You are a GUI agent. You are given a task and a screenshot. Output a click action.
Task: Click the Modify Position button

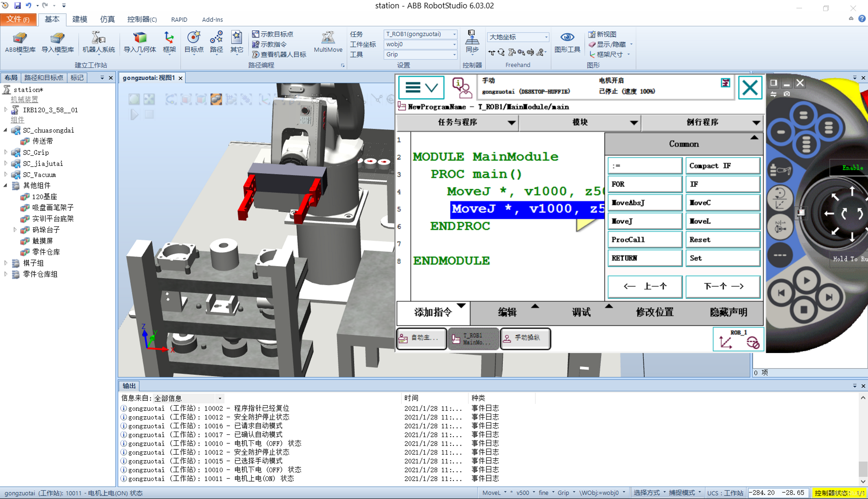[654, 312]
